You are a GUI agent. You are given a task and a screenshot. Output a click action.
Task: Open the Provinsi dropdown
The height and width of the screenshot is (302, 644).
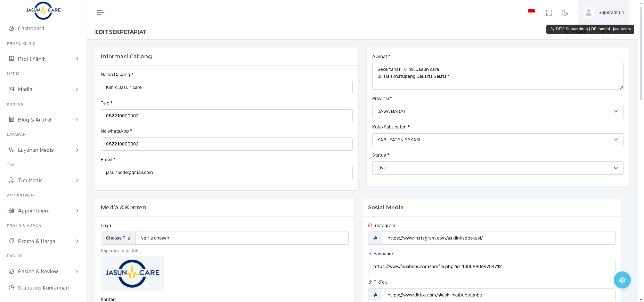point(497,111)
